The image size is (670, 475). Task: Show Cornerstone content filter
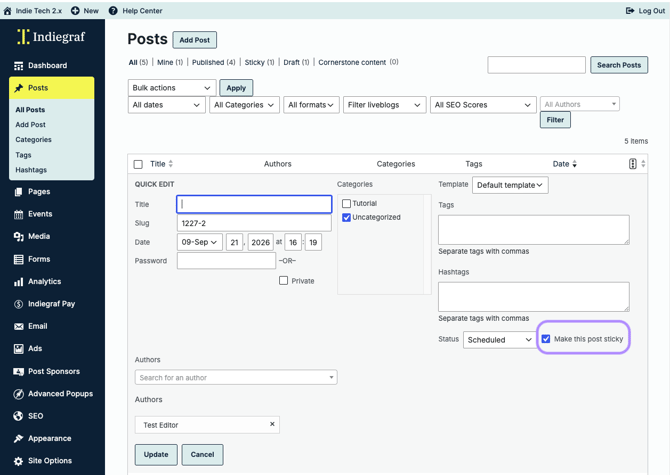pos(358,62)
